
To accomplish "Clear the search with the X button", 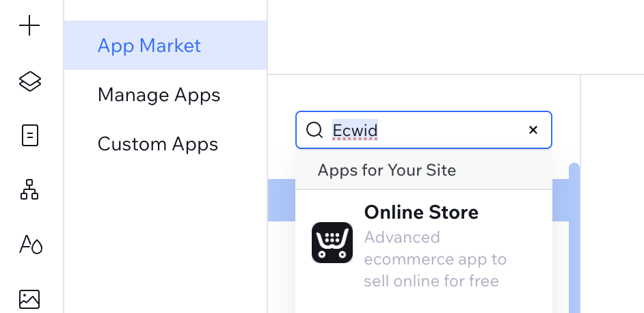I will pos(533,130).
